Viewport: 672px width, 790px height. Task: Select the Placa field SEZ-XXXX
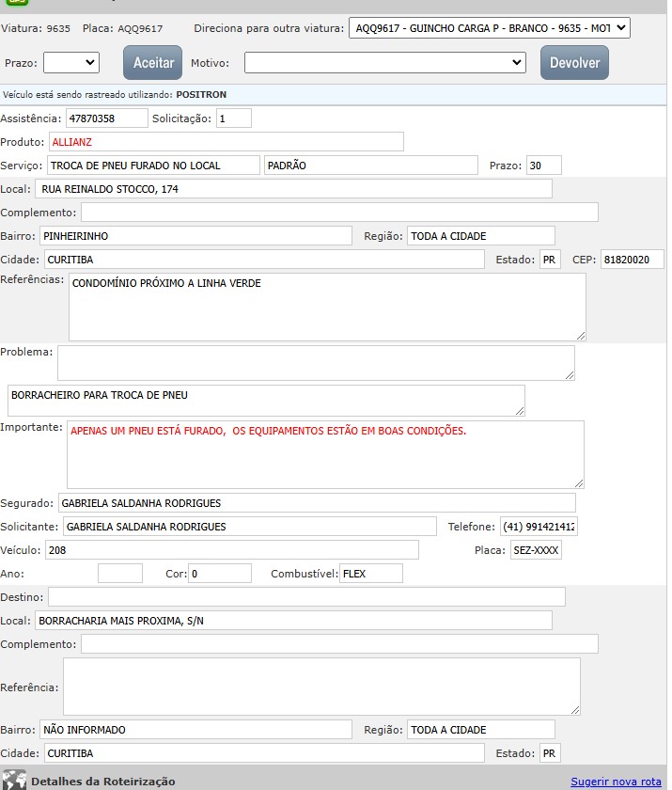535,550
